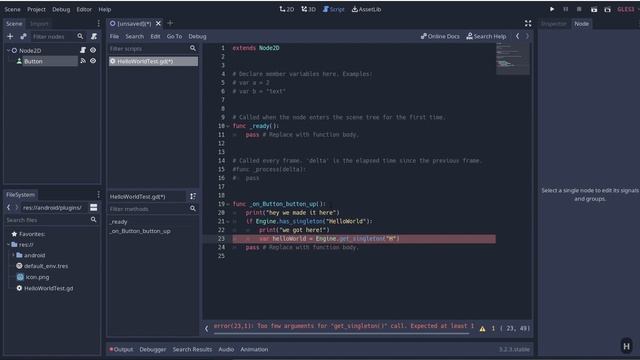Fold the if block at line 21
Image resolution: width=640 pixels, height=360 pixels.
click(x=228, y=221)
